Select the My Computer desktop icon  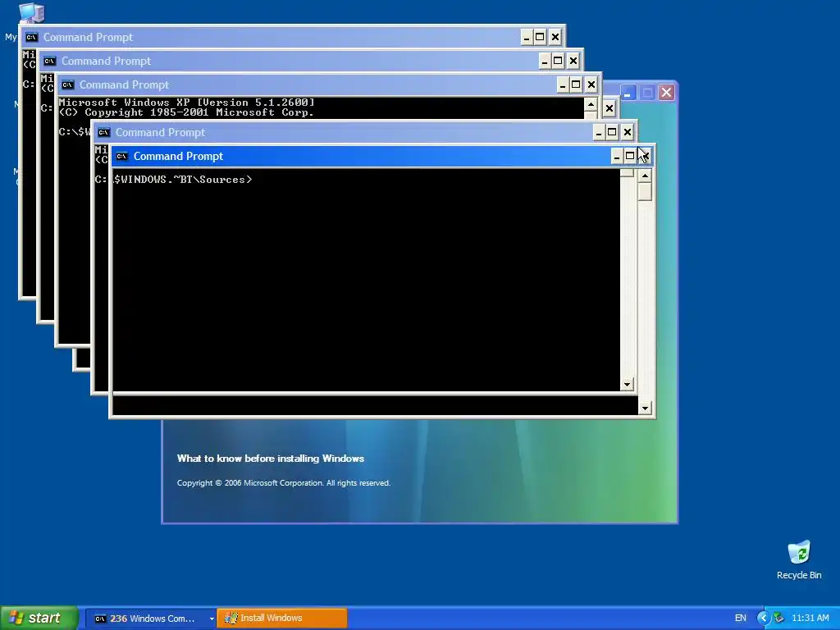point(31,13)
